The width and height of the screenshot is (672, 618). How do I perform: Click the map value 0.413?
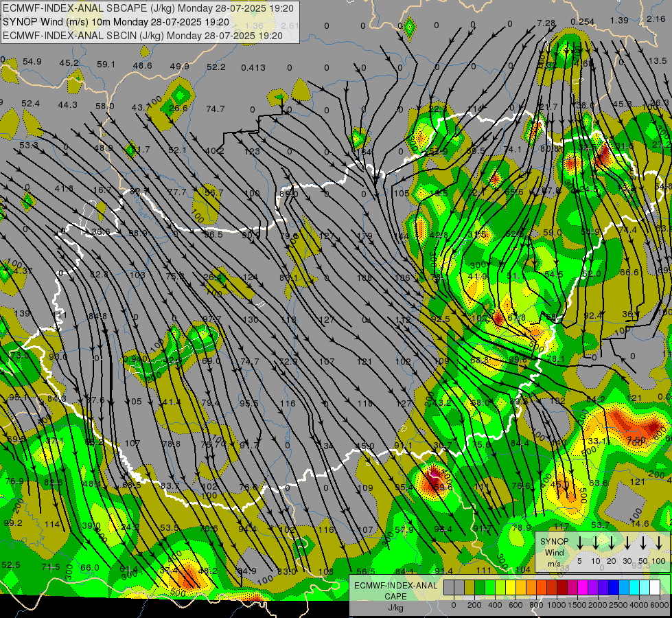click(253, 67)
